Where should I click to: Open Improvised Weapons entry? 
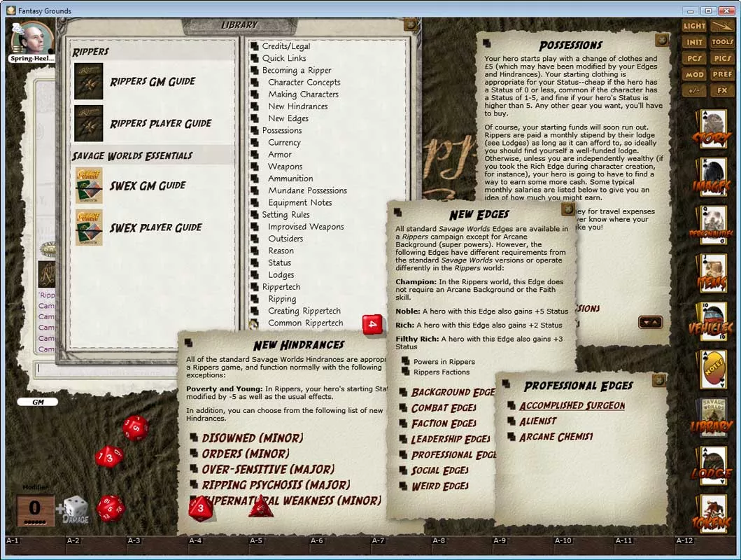click(306, 226)
